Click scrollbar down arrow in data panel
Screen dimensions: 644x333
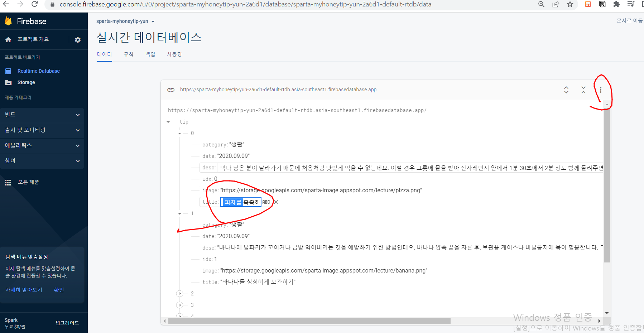point(607,313)
